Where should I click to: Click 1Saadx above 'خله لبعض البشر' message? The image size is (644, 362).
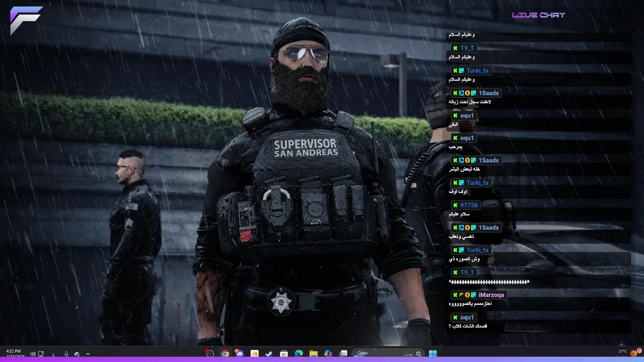(x=489, y=160)
